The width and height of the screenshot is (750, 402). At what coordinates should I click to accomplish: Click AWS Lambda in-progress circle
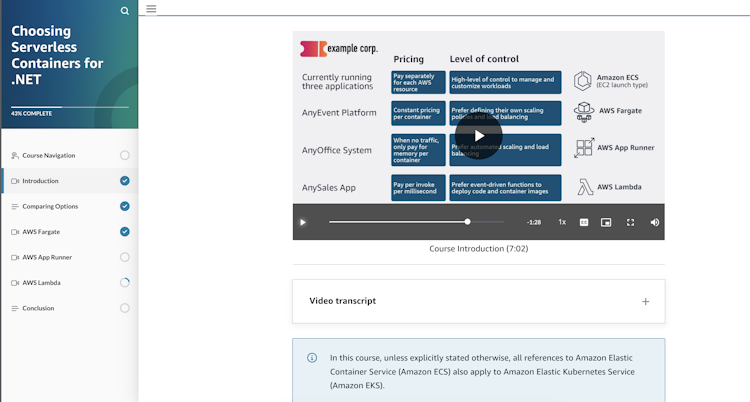point(125,282)
